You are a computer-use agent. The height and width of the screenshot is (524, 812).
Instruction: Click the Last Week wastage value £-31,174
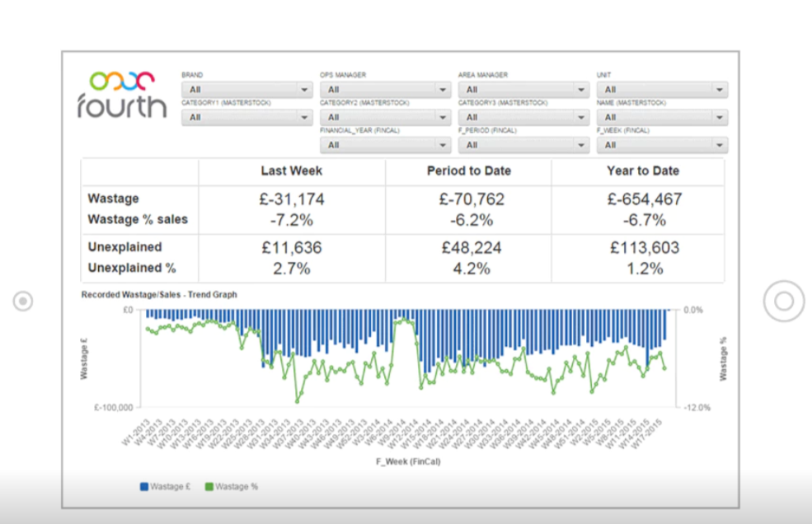pos(291,199)
